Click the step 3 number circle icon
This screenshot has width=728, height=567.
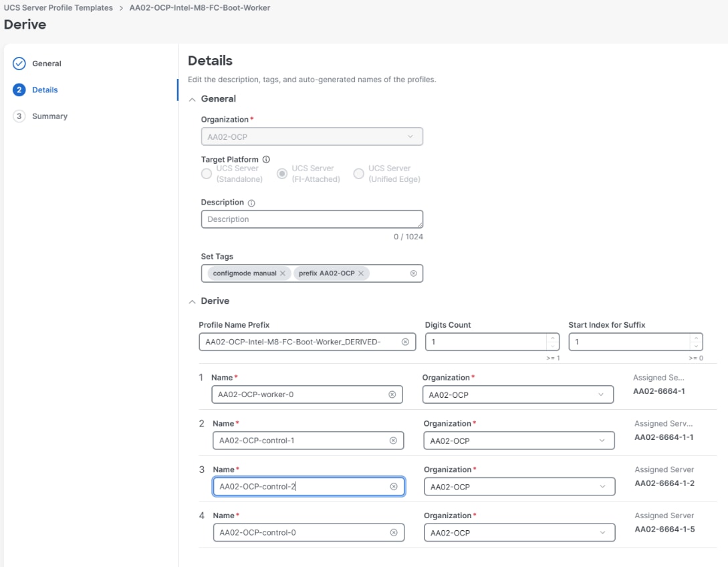pos(19,116)
